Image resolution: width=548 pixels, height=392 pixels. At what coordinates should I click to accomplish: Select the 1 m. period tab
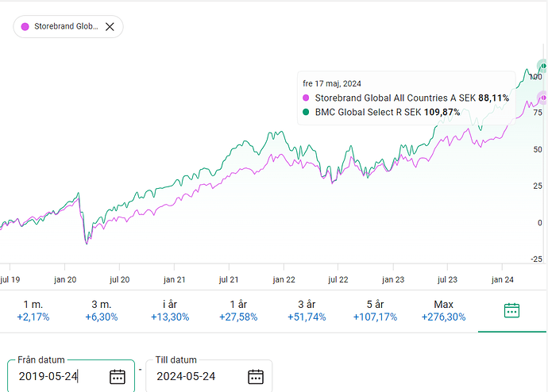tap(33, 310)
